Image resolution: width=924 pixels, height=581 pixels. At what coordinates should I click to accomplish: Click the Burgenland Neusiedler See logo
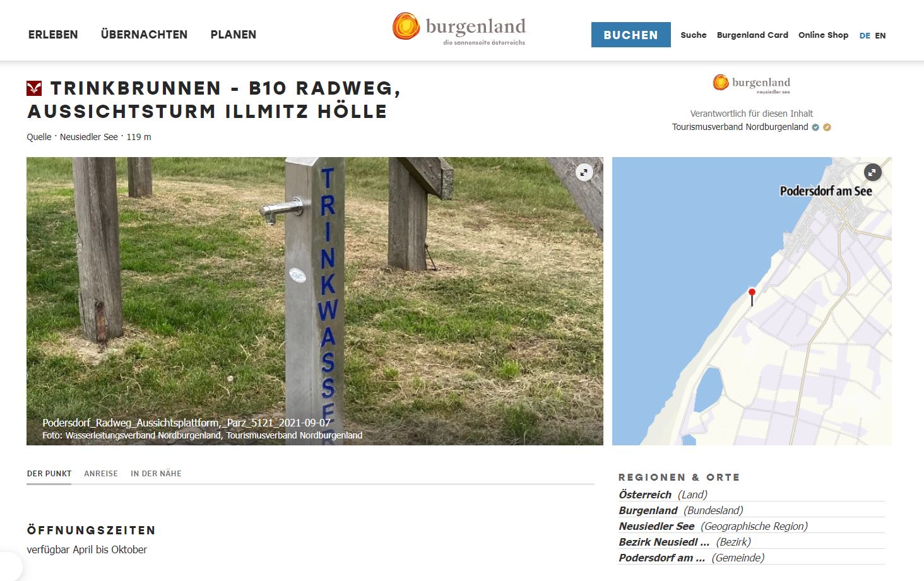(751, 84)
